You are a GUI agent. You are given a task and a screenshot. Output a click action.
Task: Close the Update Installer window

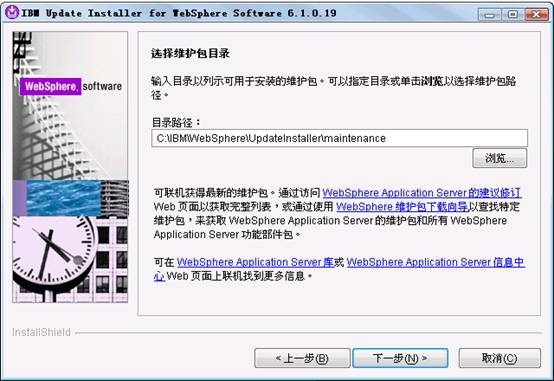536,14
